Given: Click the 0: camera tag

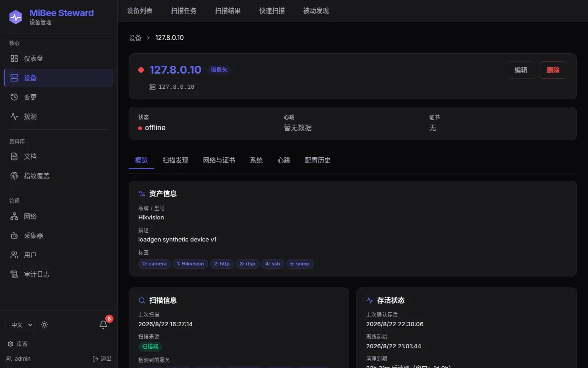Looking at the screenshot, I should point(154,264).
